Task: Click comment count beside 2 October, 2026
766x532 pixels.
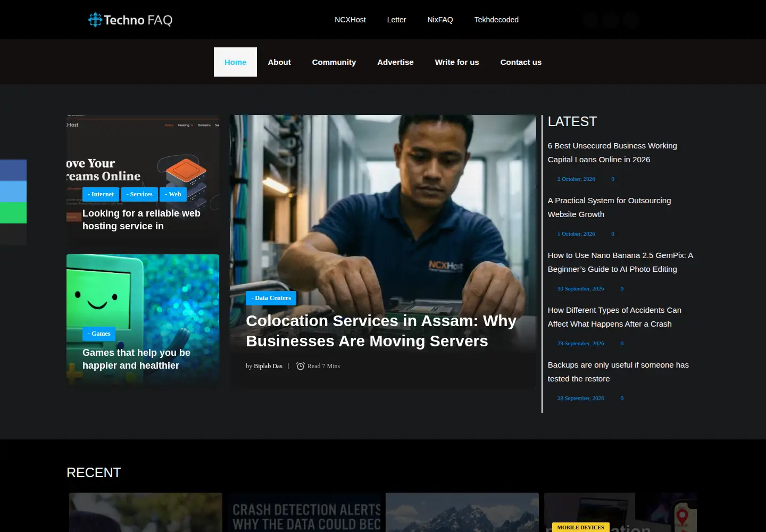Action: [x=613, y=179]
